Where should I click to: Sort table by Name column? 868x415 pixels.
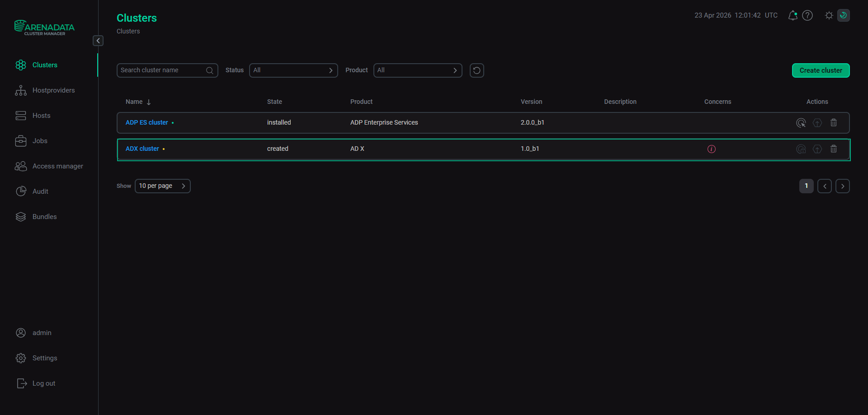[x=138, y=102]
